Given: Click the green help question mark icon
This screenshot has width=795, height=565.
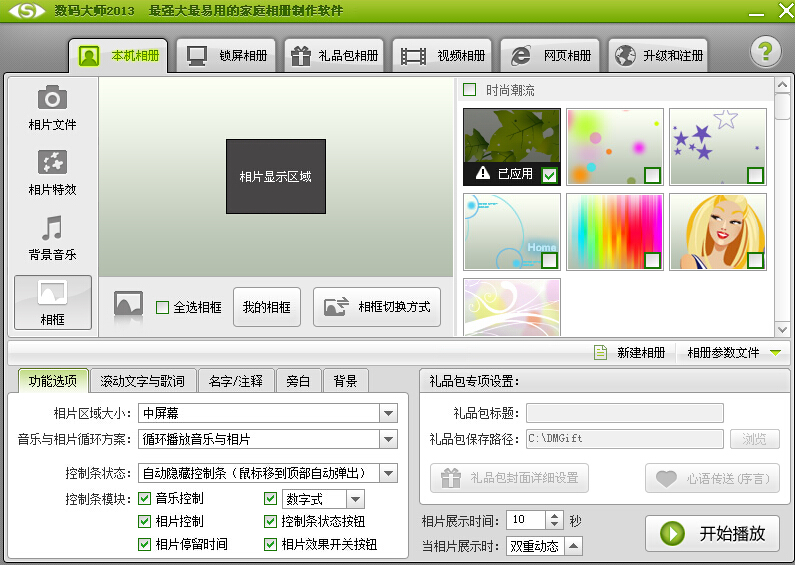Looking at the screenshot, I should (765, 54).
